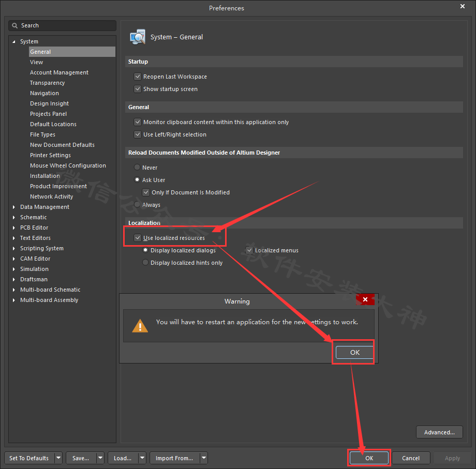476x469 pixels.
Task: Open the Import From dropdown arrow
Action: click(x=204, y=458)
